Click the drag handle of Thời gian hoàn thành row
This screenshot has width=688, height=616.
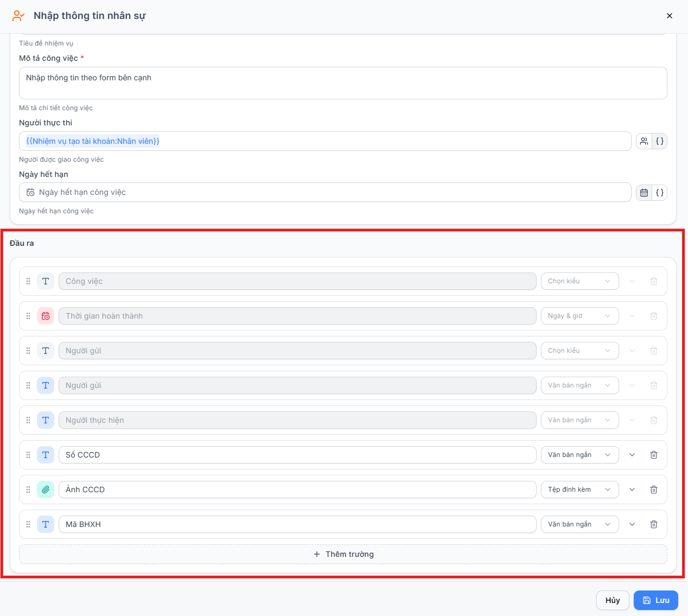tap(28, 316)
